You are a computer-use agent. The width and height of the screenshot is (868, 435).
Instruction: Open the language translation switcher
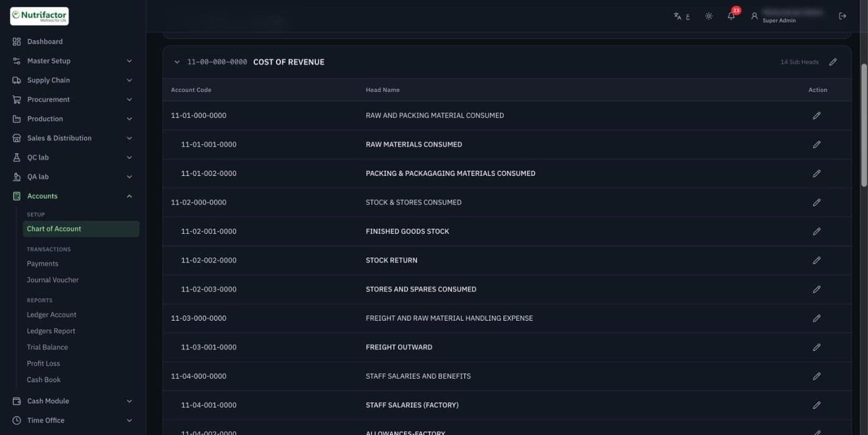pyautogui.click(x=681, y=16)
